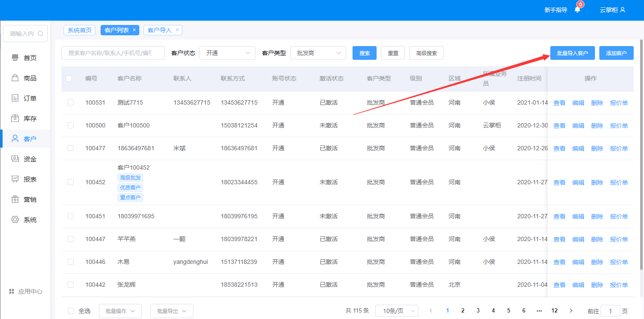The width and height of the screenshot is (644, 319).
Task: Close the 客户导入 tab
Action: point(177,30)
